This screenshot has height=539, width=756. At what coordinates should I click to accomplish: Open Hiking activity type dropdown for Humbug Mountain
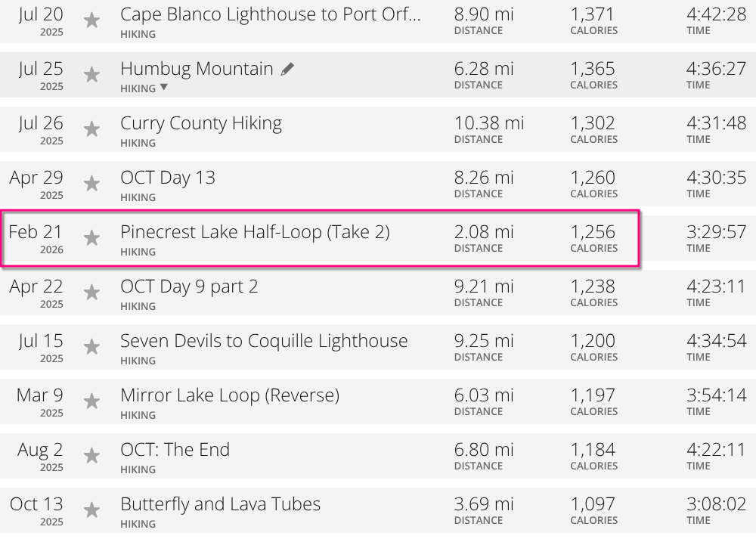164,88
